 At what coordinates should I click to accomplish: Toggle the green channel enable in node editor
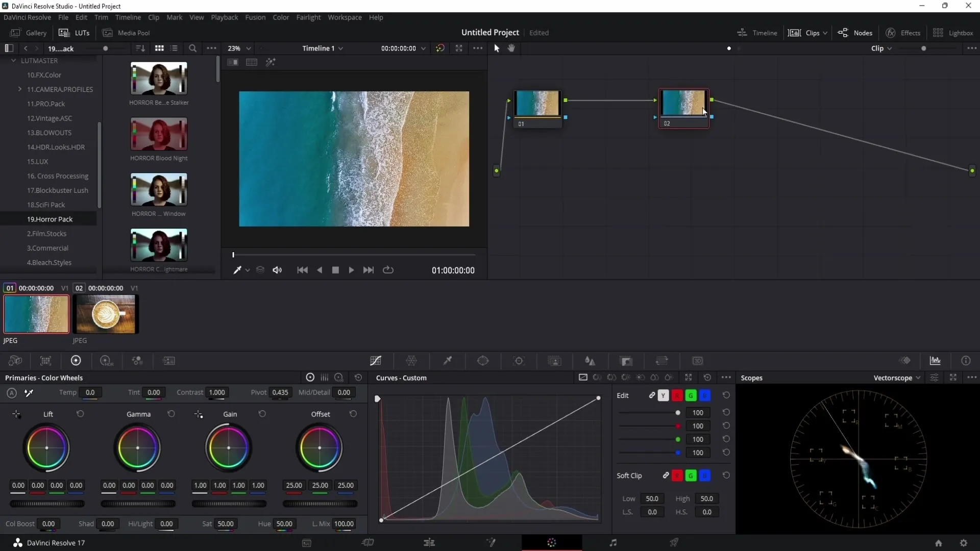coord(690,395)
